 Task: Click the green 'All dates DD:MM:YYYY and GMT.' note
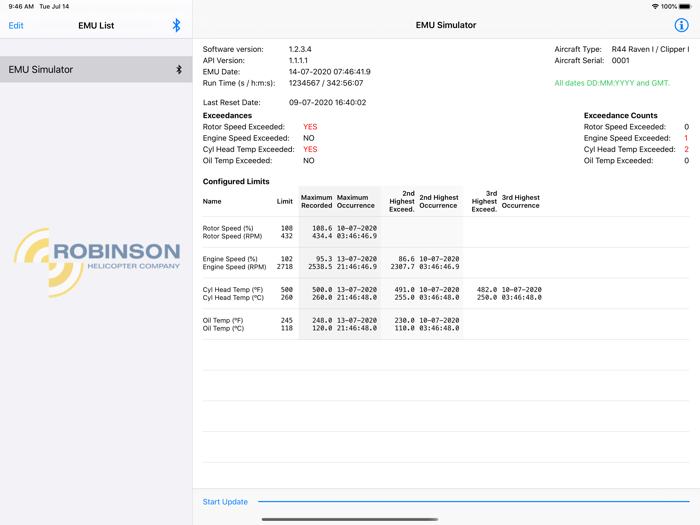pyautogui.click(x=612, y=83)
